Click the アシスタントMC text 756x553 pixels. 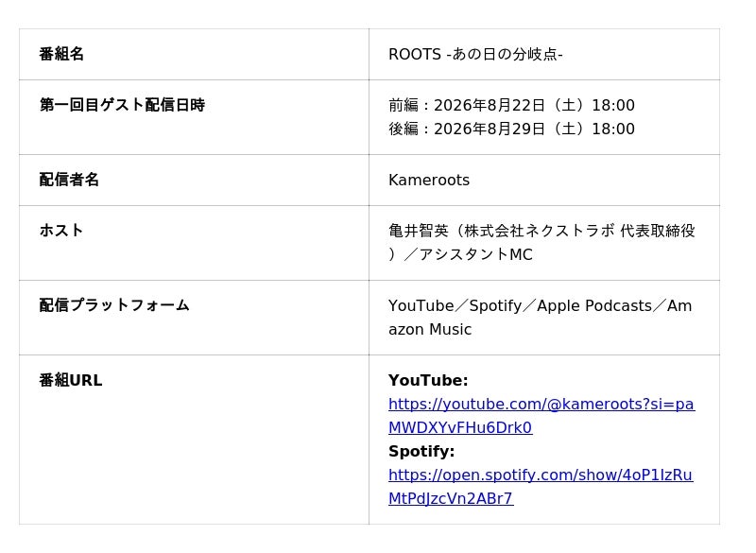[x=476, y=254]
